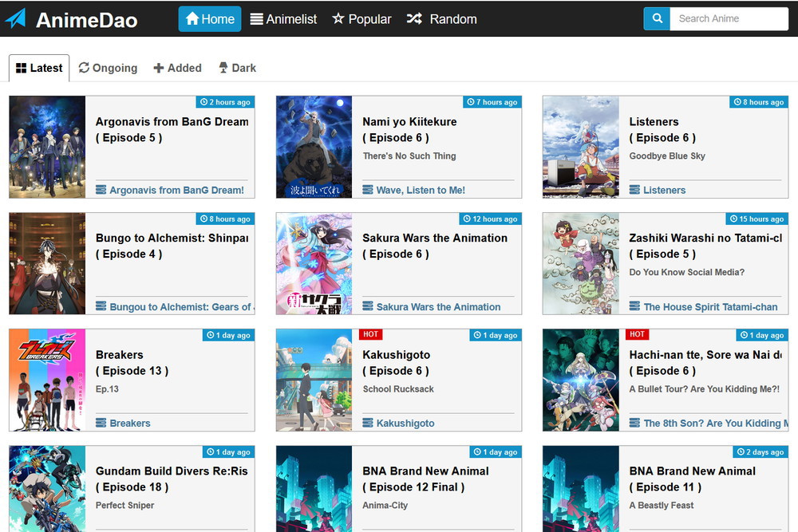This screenshot has width=798, height=532.
Task: Click the '12 hours ago' timestamp on Sakura Wars
Action: [490, 219]
